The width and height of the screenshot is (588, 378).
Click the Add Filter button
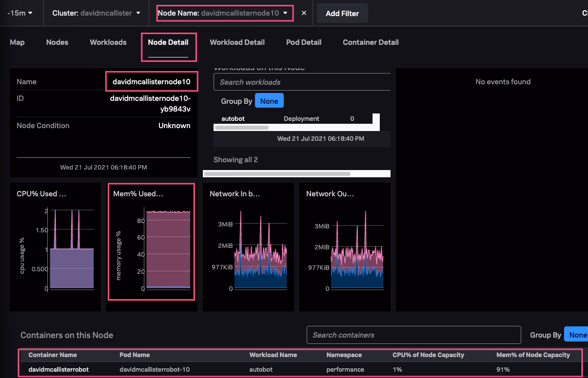pos(342,13)
